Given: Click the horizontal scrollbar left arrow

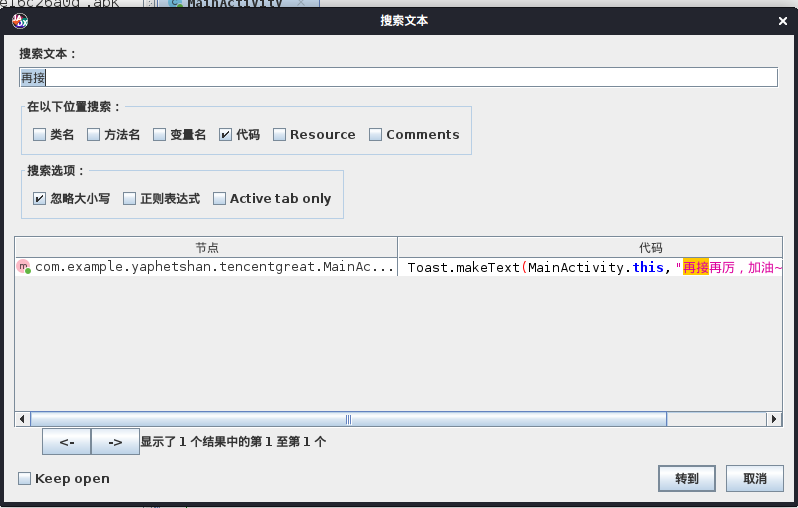Looking at the screenshot, I should point(22,419).
